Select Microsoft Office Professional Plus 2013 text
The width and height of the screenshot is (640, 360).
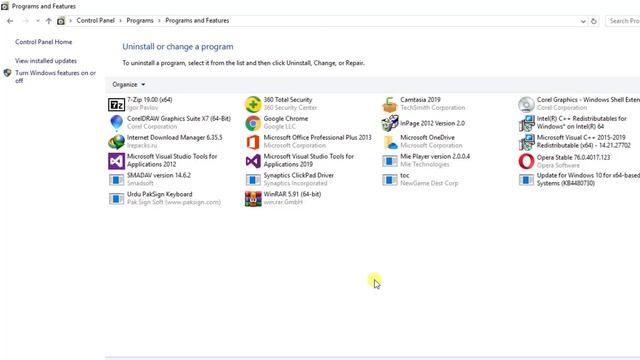318,137
